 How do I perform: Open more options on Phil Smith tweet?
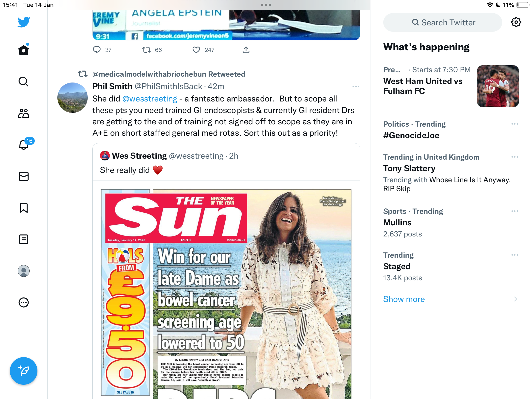pyautogui.click(x=356, y=86)
